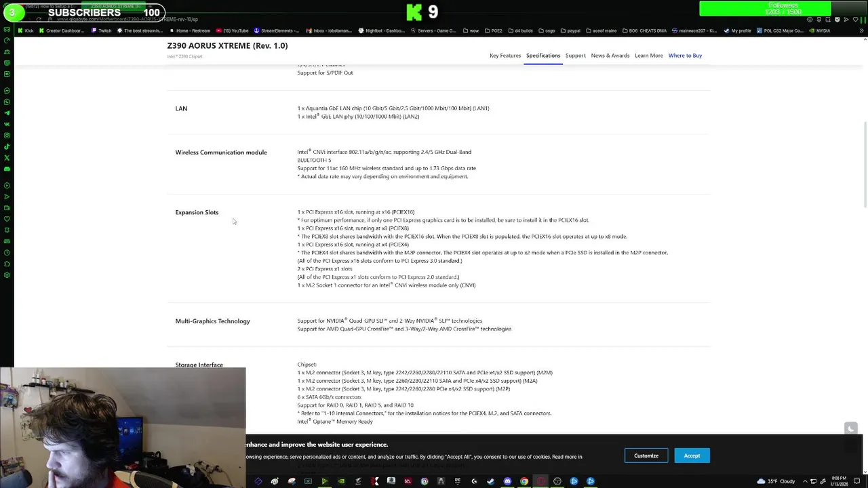Open the heart bookmarks icon in sidebar

7,218
